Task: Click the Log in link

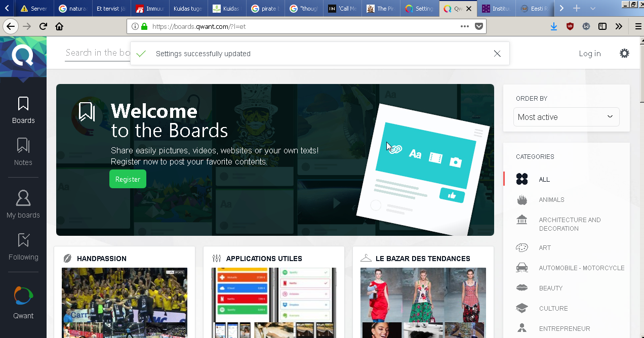Action: pyautogui.click(x=590, y=54)
